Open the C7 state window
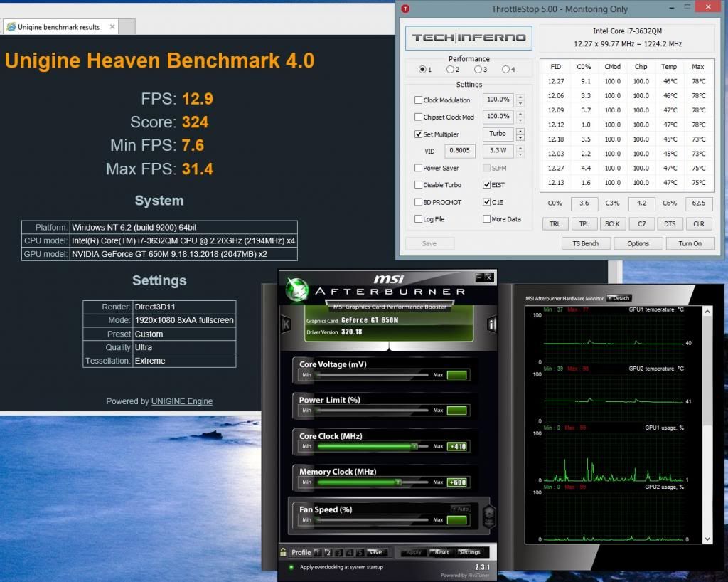Viewport: 728px width, 582px height. (641, 224)
